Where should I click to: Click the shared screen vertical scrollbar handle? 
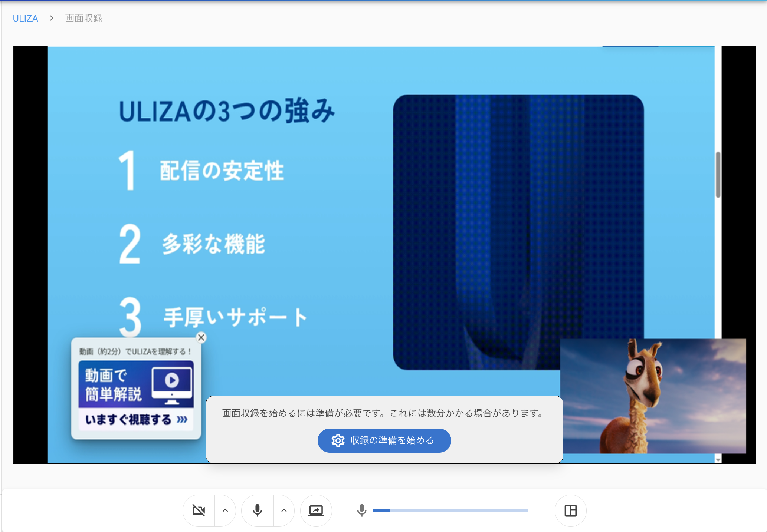[718, 175]
